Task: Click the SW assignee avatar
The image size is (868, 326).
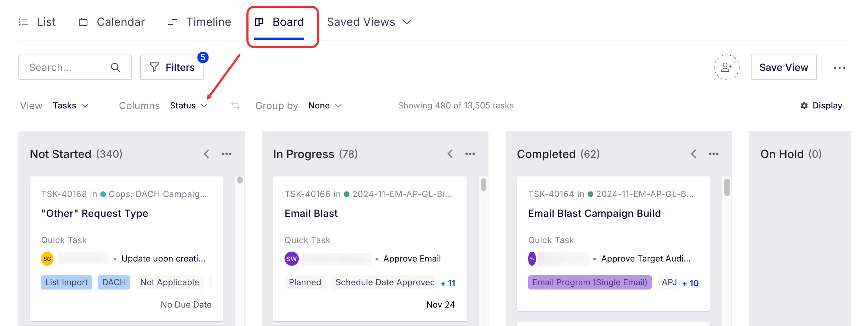Action: [x=291, y=259]
